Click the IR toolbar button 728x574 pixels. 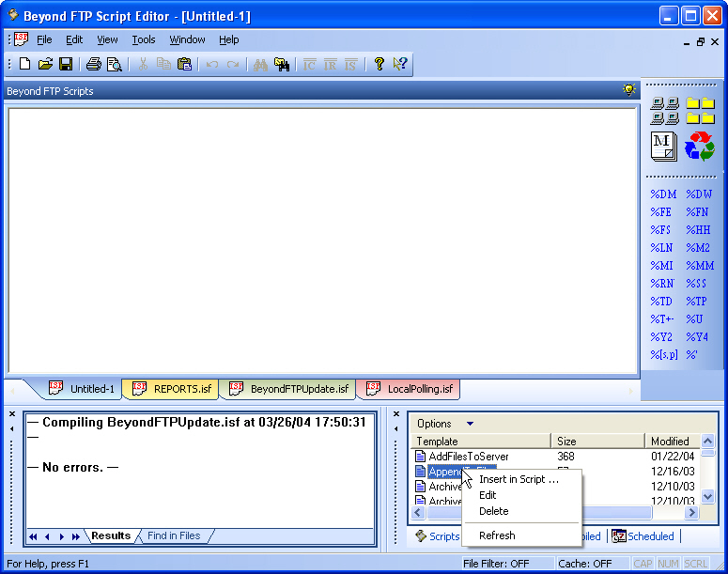(x=330, y=65)
